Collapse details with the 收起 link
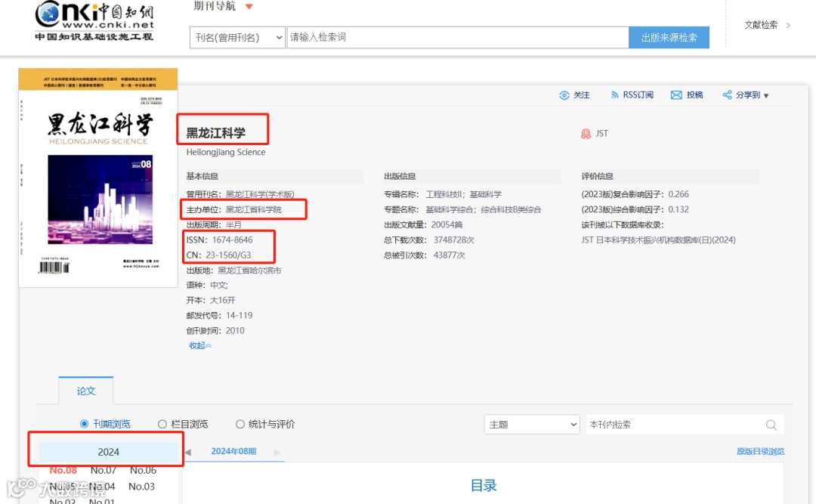Screen dimensions: 816x504 199,346
